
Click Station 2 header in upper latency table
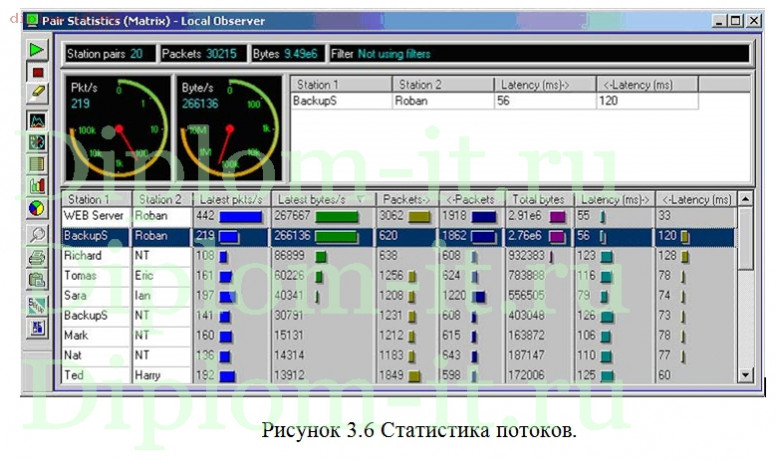click(443, 85)
